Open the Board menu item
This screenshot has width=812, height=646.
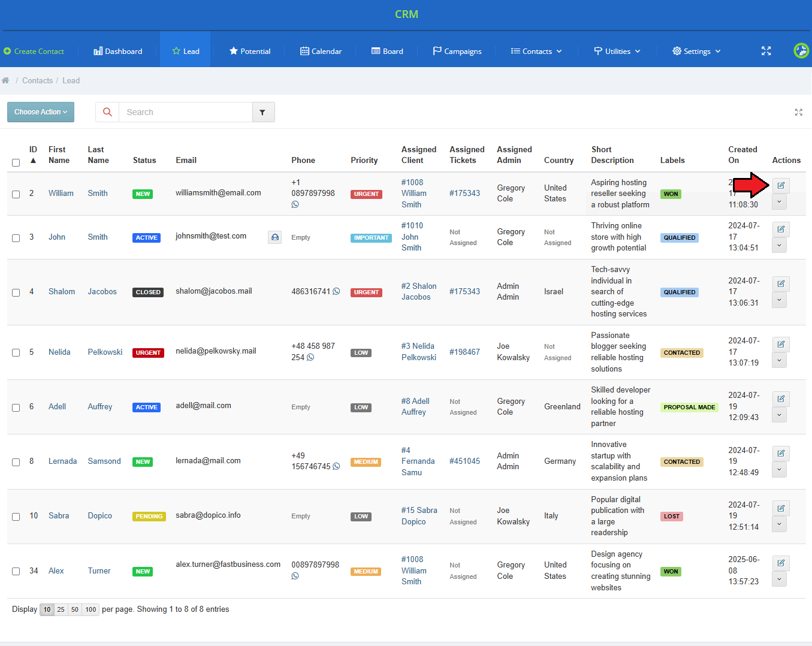point(387,51)
